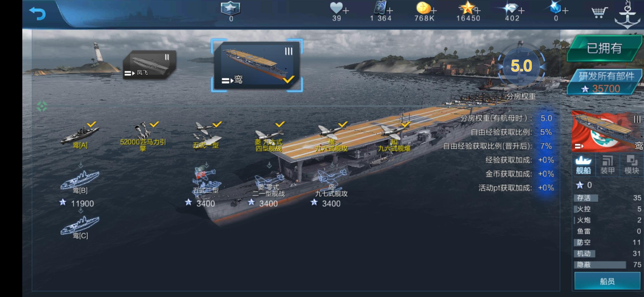Select the 凤飞 tier II ship thumbnail
Viewport: 644px width, 297px height.
[x=149, y=64]
